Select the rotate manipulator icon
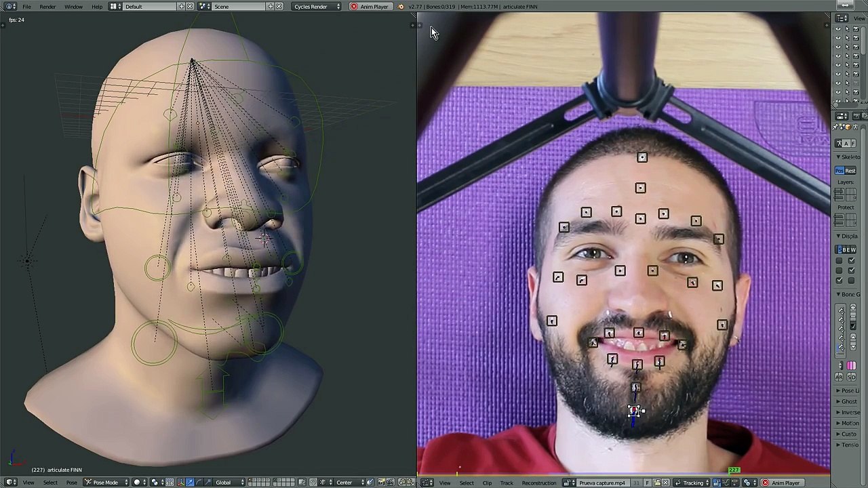The image size is (868, 488). [199, 482]
